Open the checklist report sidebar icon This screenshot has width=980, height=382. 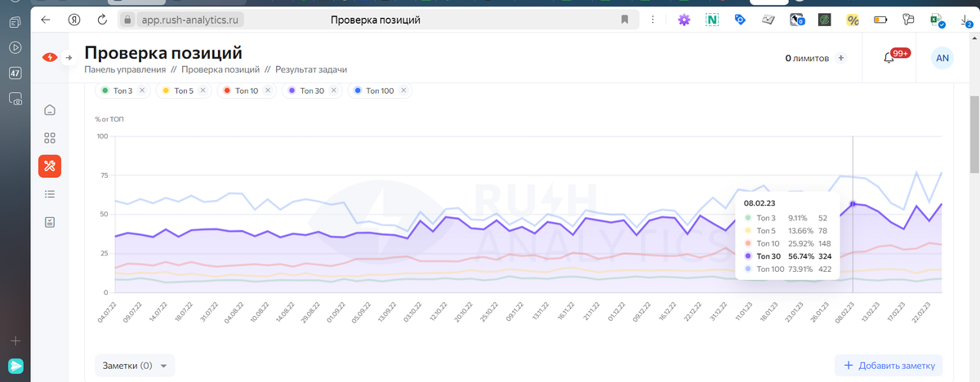50,222
